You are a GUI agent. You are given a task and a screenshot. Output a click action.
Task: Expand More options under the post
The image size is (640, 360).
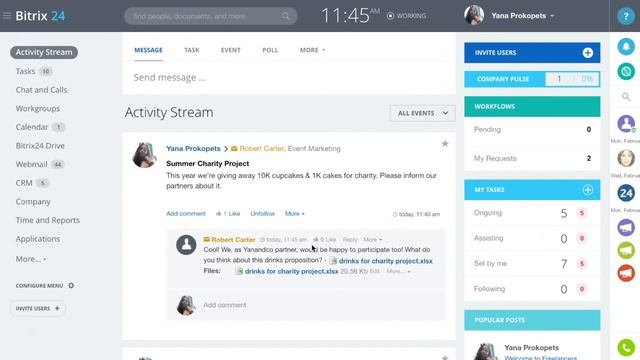tap(294, 213)
